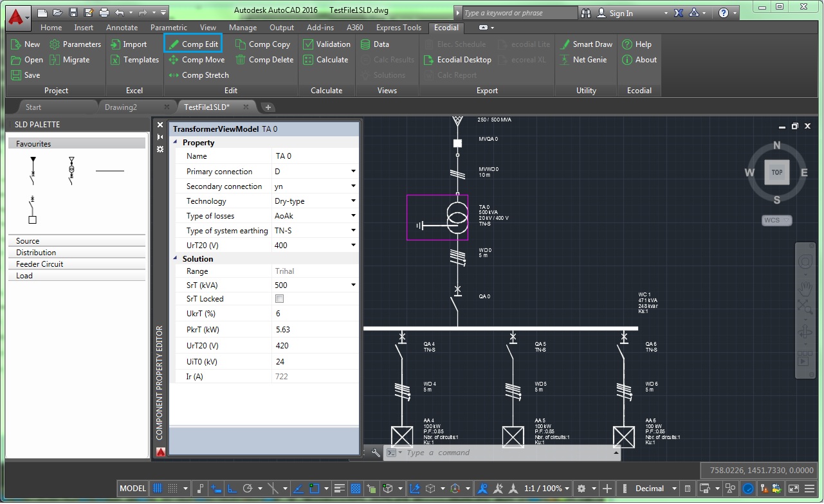Switch to the Annotate ribbon tab
Image resolution: width=824 pixels, height=504 pixels.
coord(122,28)
